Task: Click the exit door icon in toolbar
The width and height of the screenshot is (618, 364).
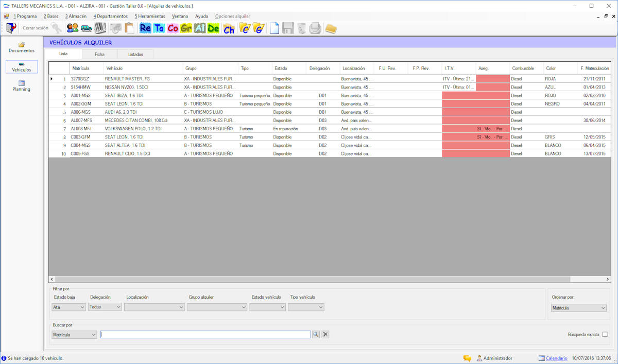Action: 11,28
